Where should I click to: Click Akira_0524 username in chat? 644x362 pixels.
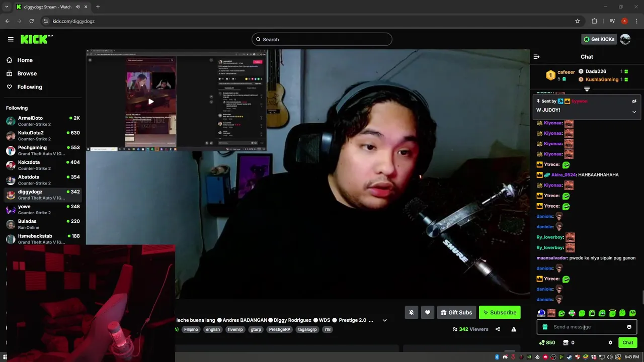coord(563,175)
